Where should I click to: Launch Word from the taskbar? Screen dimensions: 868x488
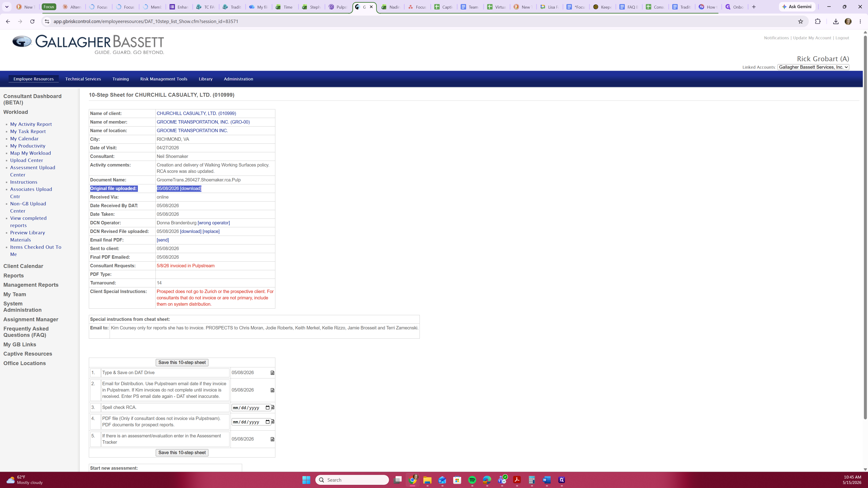coord(547,480)
